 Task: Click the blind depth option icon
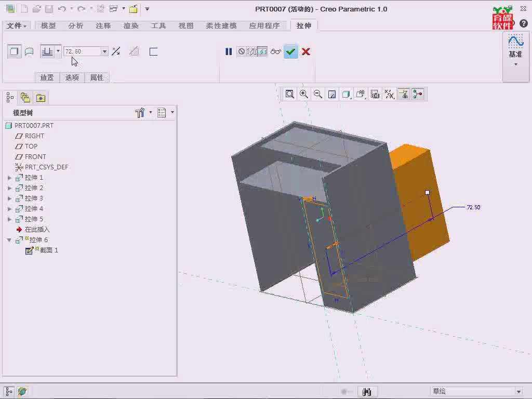pos(47,51)
